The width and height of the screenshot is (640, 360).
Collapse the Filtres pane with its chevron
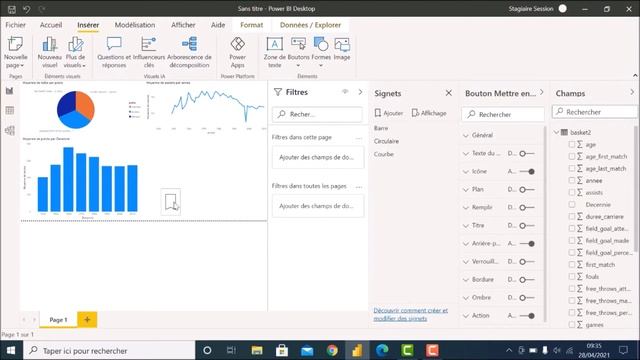(x=360, y=92)
